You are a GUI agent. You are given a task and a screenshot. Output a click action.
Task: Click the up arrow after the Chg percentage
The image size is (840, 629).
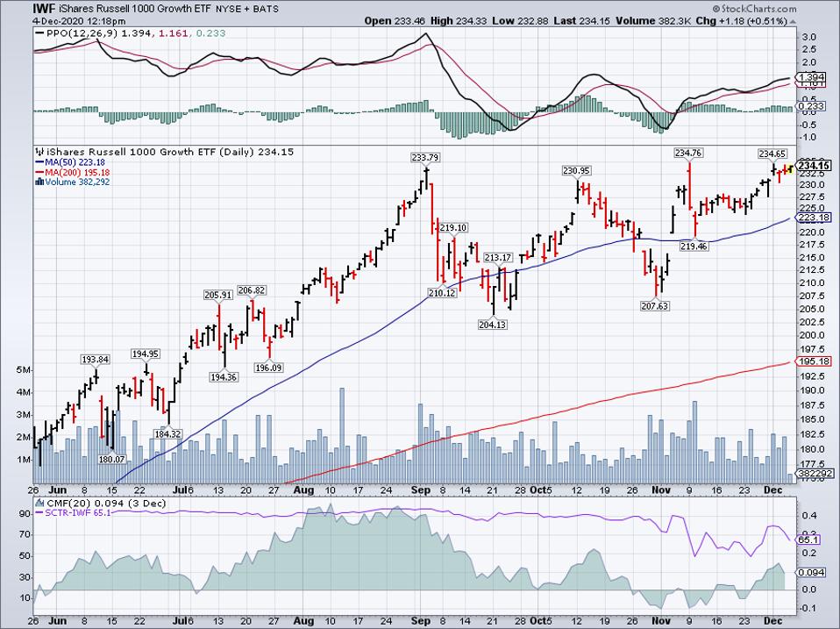[x=793, y=21]
